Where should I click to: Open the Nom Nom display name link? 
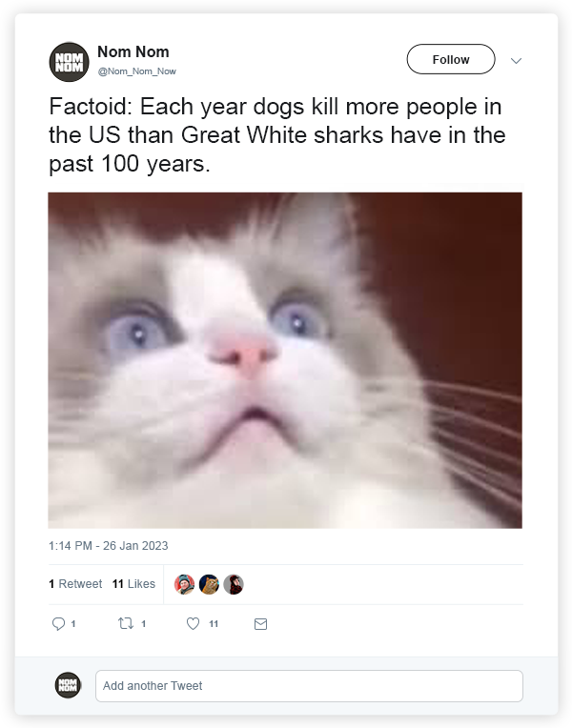click(x=133, y=51)
